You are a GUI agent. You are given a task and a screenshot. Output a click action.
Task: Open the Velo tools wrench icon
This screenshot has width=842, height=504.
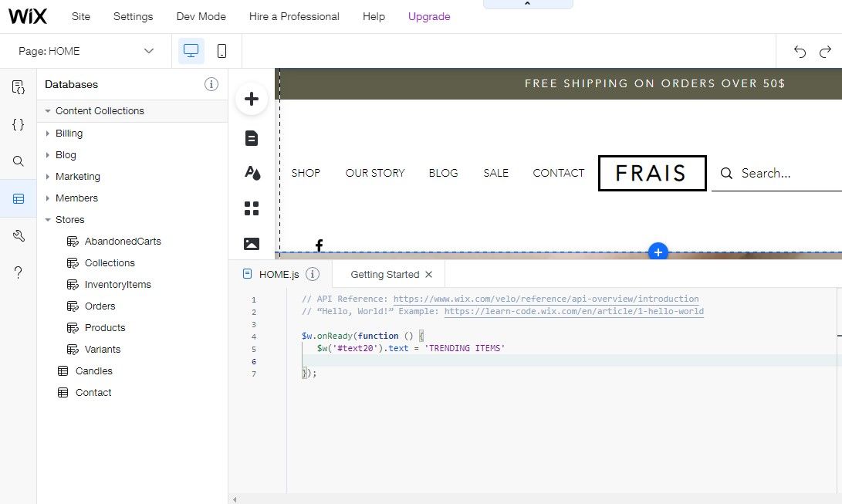tap(19, 235)
